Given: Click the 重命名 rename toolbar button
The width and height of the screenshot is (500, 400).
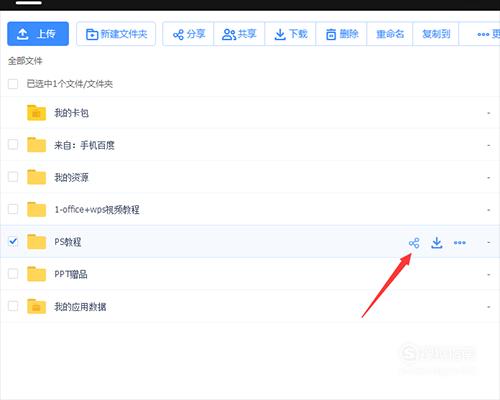Looking at the screenshot, I should tap(390, 34).
